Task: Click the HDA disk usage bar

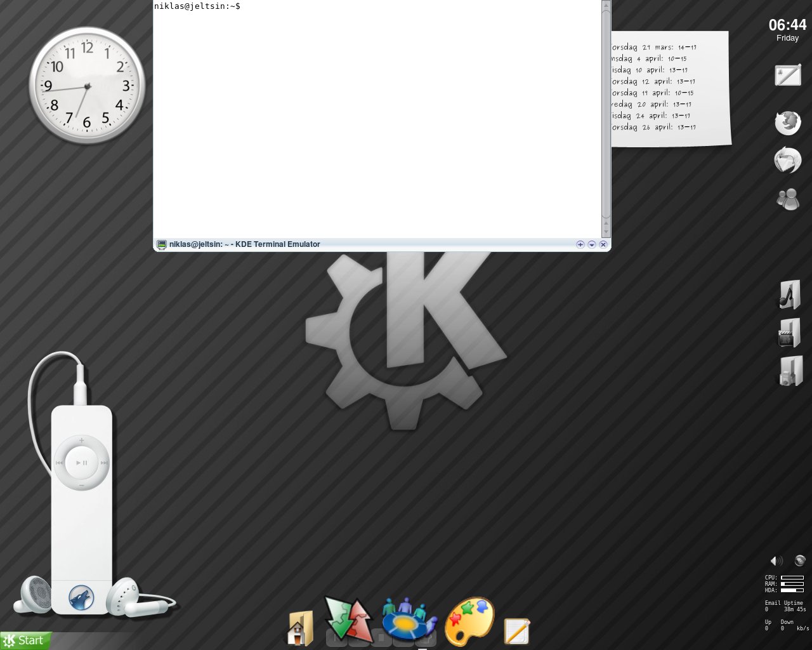Action: (x=792, y=590)
